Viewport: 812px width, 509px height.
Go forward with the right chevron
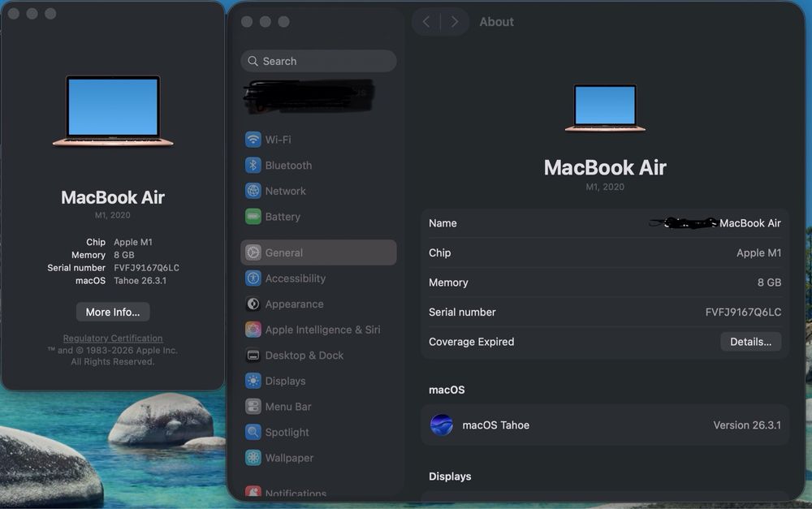pyautogui.click(x=454, y=22)
